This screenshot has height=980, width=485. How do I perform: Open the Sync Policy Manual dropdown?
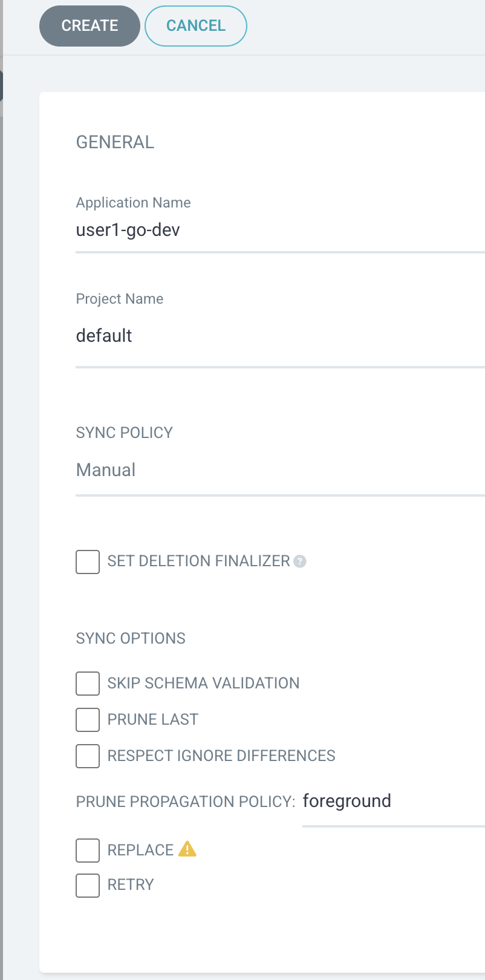(x=280, y=470)
